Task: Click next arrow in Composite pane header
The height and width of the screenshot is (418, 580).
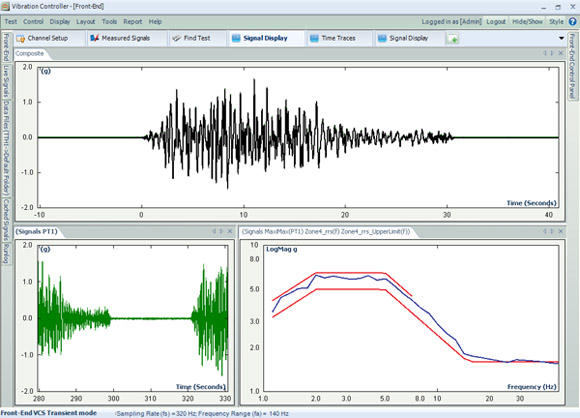Action: (x=553, y=53)
